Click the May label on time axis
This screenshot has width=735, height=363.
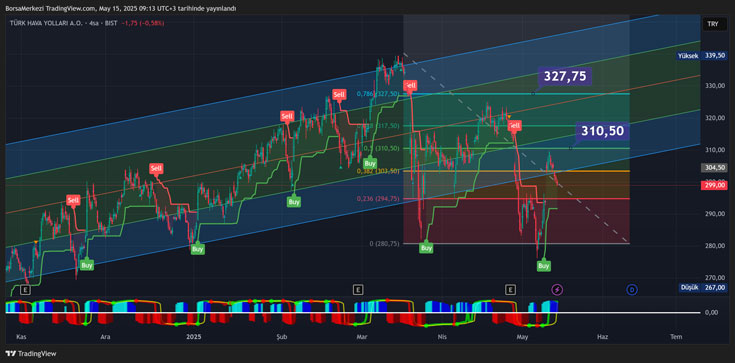522,337
